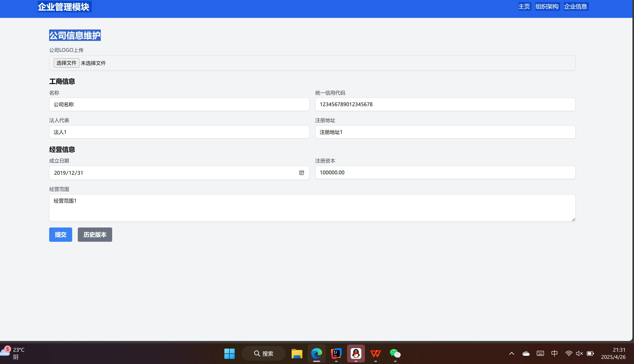The width and height of the screenshot is (634, 364).
Task: Click the 统一信用代码 input field
Action: click(x=445, y=104)
